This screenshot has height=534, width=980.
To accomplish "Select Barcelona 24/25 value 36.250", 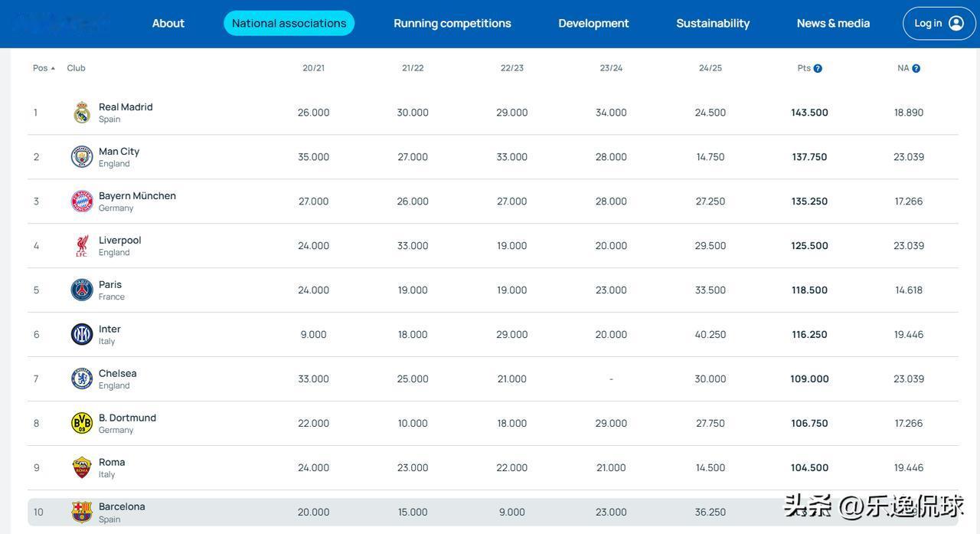I will tap(710, 513).
